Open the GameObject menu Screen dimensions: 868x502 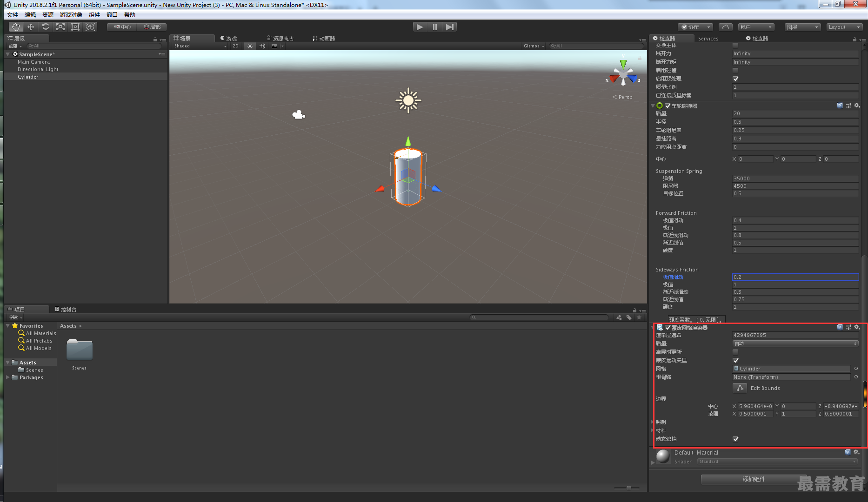point(71,15)
